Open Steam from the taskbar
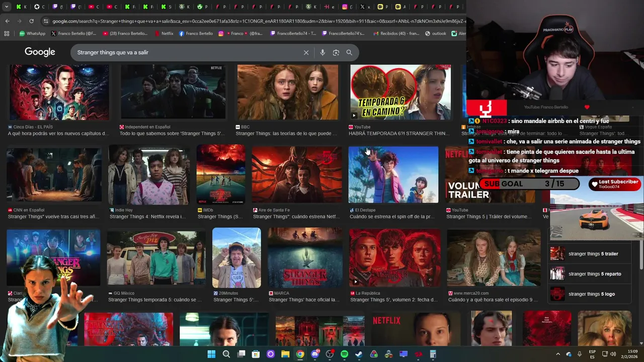Screen dimensions: 644x362 pyautogui.click(x=359, y=354)
